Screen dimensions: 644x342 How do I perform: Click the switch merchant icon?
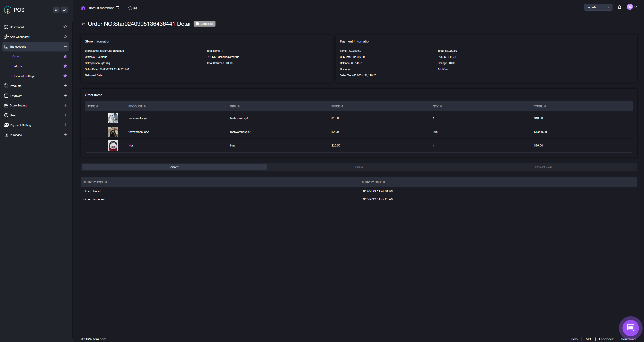click(x=117, y=8)
